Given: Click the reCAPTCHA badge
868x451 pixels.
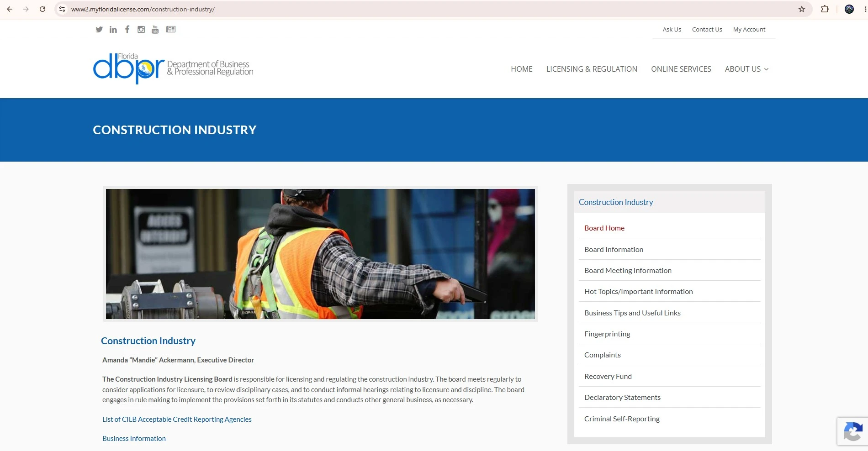Looking at the screenshot, I should click(x=852, y=431).
